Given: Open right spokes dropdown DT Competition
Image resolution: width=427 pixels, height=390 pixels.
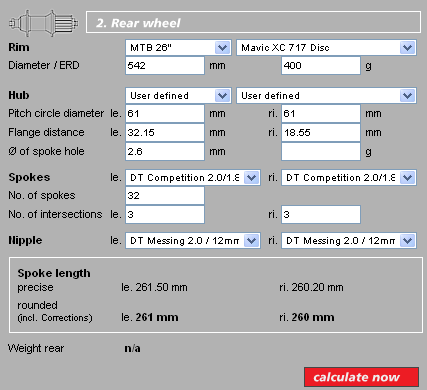Looking at the screenshot, I should 349,177.
